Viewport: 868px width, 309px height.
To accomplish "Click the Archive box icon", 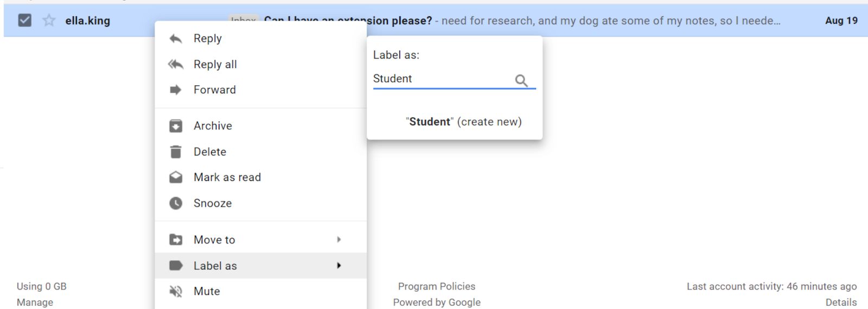I will [x=176, y=126].
